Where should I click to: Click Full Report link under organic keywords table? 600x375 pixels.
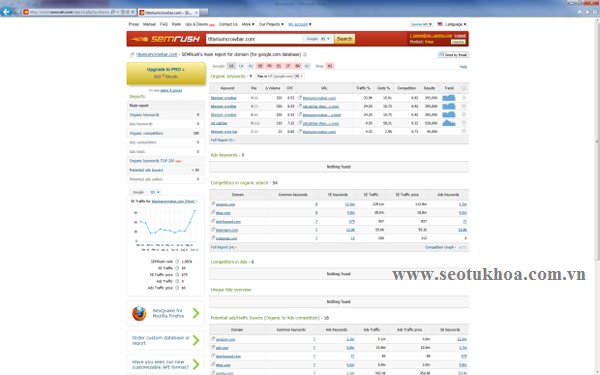click(x=223, y=140)
